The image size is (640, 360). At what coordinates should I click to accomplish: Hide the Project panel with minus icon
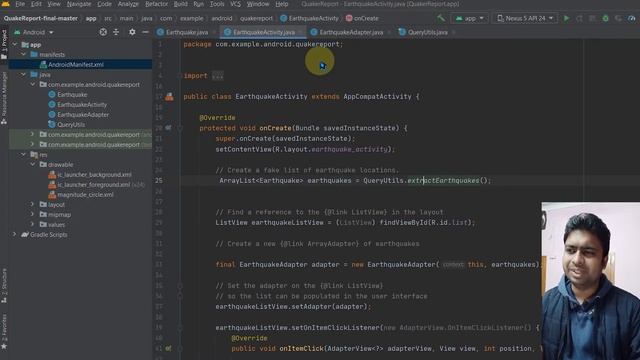(145, 32)
